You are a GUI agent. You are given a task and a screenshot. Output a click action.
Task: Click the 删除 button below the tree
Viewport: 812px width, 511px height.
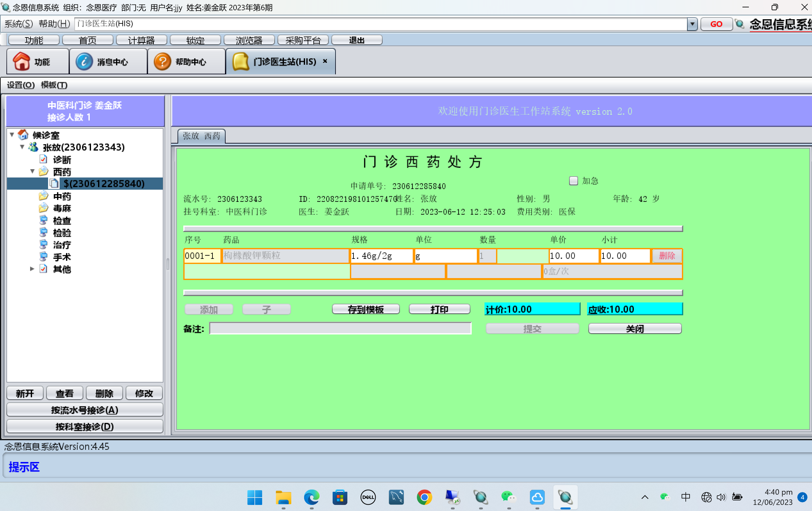[x=104, y=393]
